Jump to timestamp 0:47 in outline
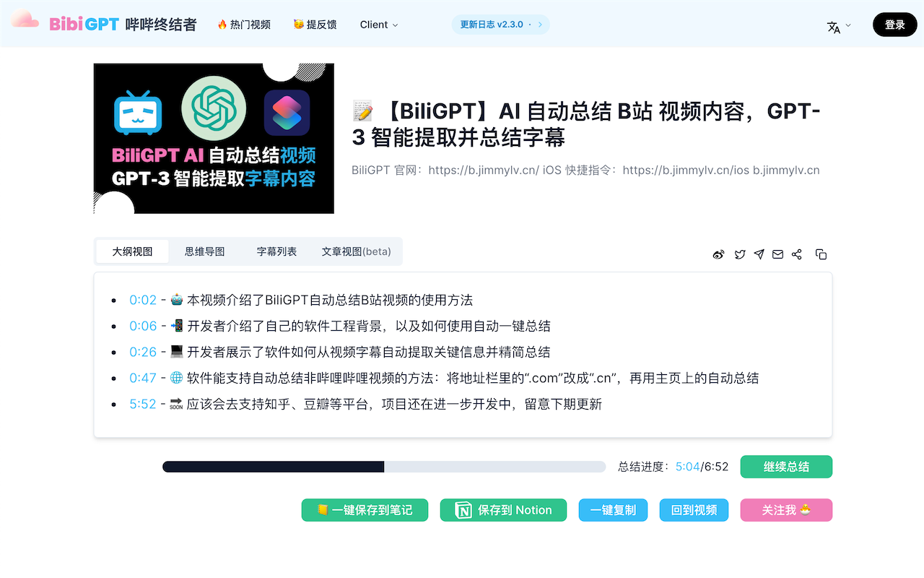This screenshot has height=578, width=924. pyautogui.click(x=144, y=378)
